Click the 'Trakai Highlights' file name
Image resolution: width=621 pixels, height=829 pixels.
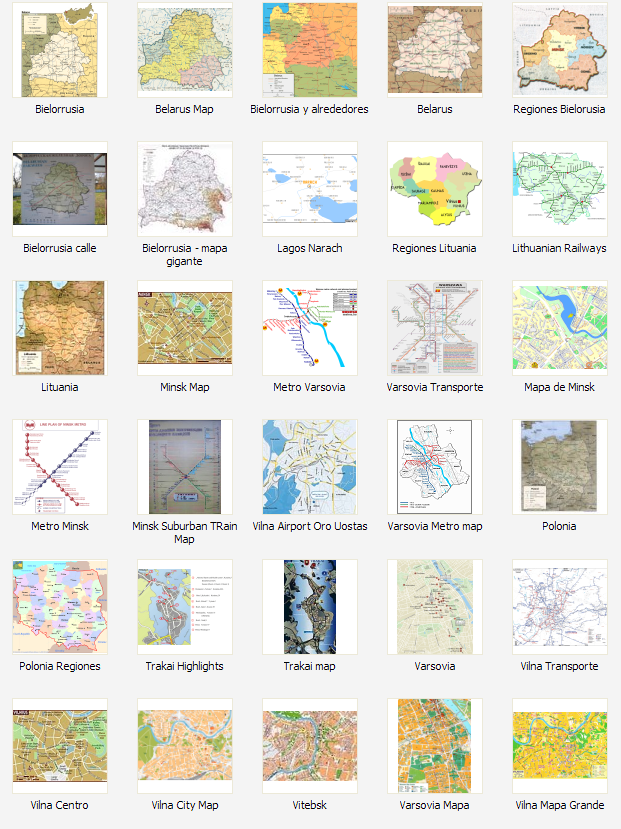(x=184, y=666)
